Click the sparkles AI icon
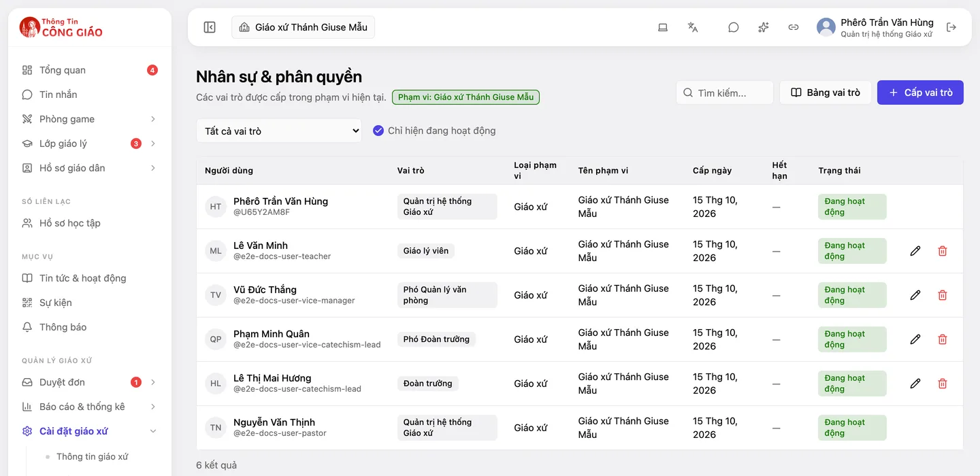The image size is (980, 476). point(764,27)
